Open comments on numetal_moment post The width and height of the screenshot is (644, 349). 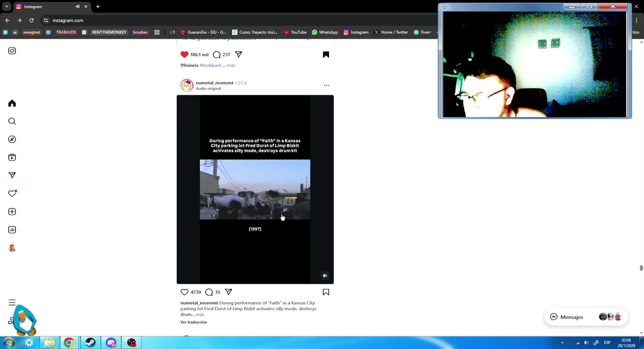[209, 292]
